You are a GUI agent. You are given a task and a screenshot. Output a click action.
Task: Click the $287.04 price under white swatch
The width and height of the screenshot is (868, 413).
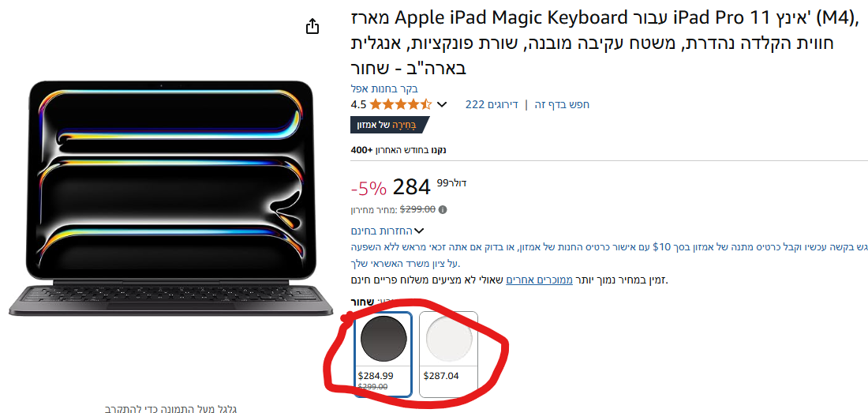click(441, 376)
